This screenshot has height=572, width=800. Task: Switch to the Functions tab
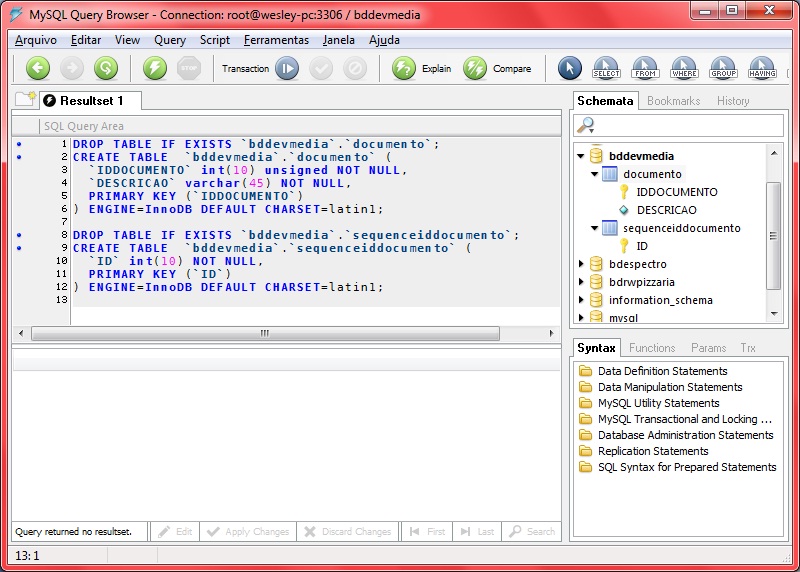pos(652,348)
